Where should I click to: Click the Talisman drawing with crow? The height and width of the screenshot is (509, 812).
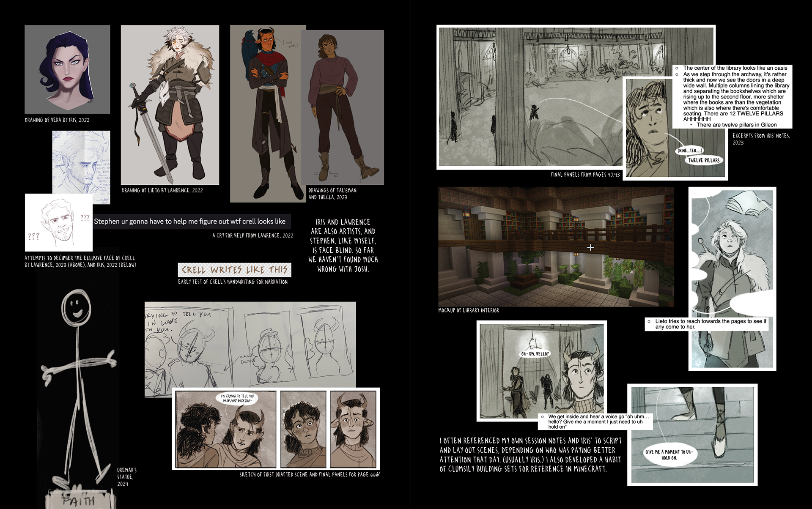266,114
